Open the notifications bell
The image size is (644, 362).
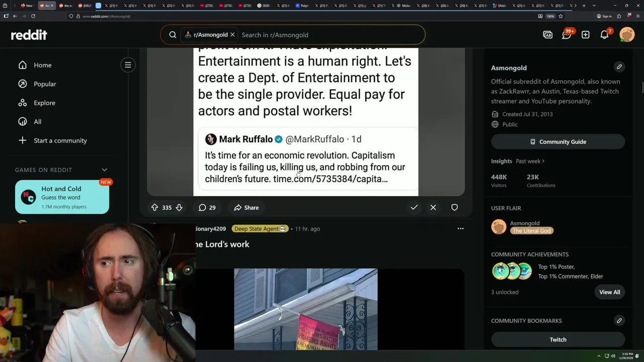pos(605,35)
